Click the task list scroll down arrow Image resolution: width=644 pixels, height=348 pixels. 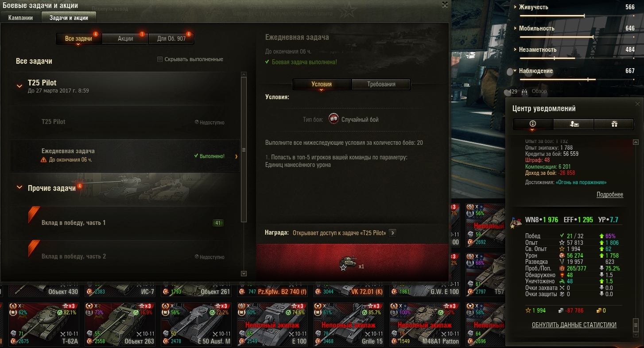point(244,274)
